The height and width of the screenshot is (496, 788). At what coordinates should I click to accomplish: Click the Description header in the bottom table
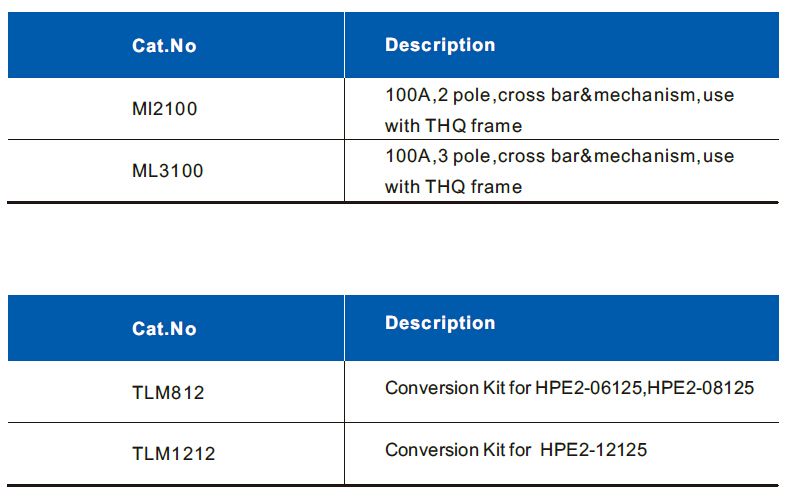click(x=440, y=323)
